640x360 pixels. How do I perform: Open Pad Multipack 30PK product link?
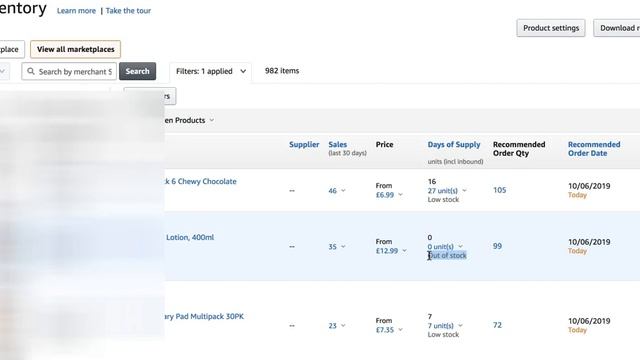tap(204, 316)
